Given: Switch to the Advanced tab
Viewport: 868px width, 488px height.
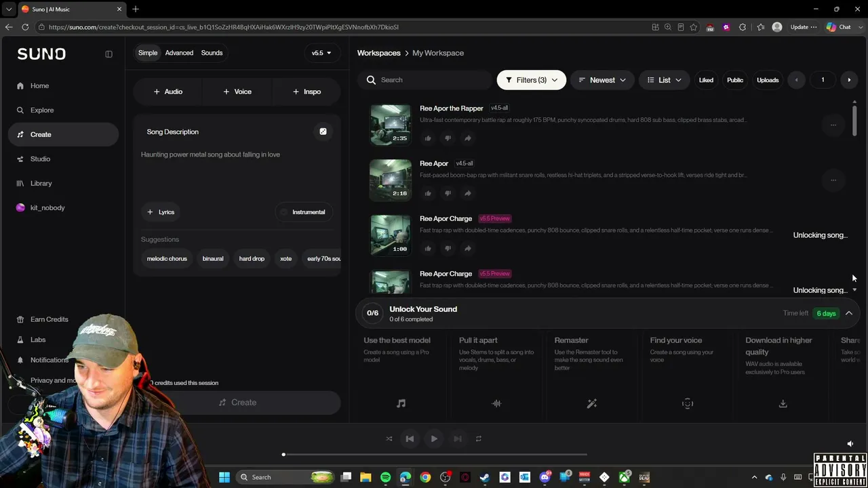Looking at the screenshot, I should point(179,53).
